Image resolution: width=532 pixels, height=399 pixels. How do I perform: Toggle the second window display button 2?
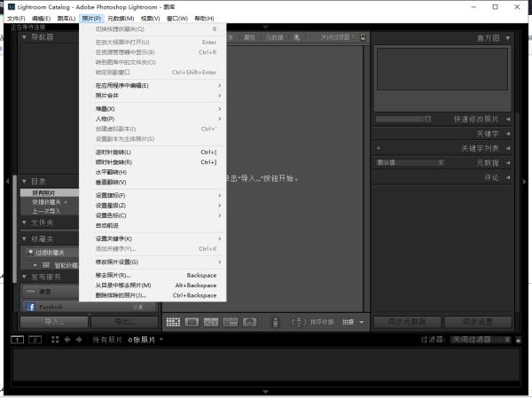35,340
